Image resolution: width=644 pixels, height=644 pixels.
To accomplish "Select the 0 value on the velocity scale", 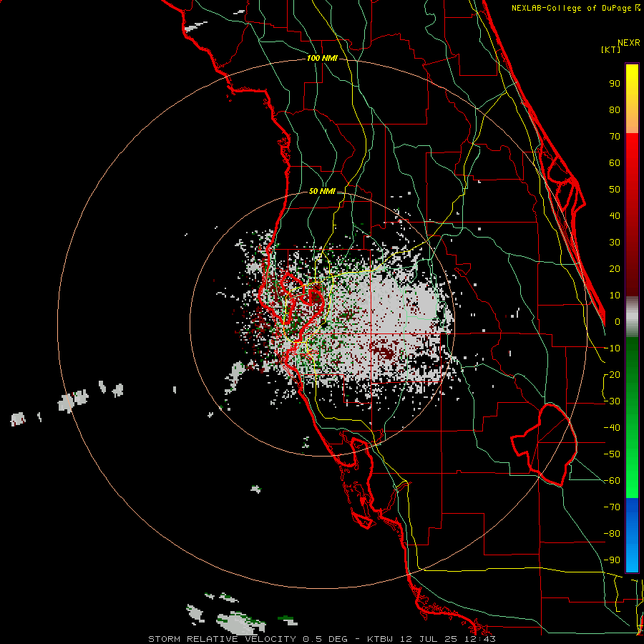I will click(x=618, y=321).
